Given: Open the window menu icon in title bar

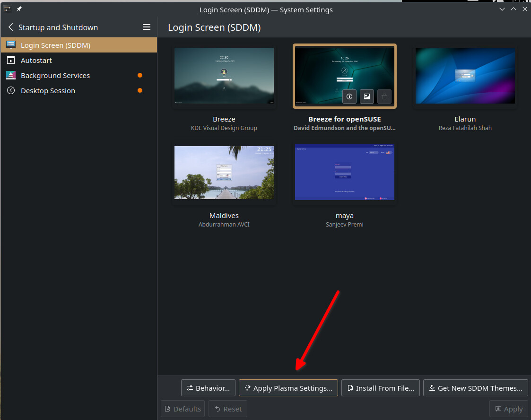Looking at the screenshot, I should coord(8,9).
